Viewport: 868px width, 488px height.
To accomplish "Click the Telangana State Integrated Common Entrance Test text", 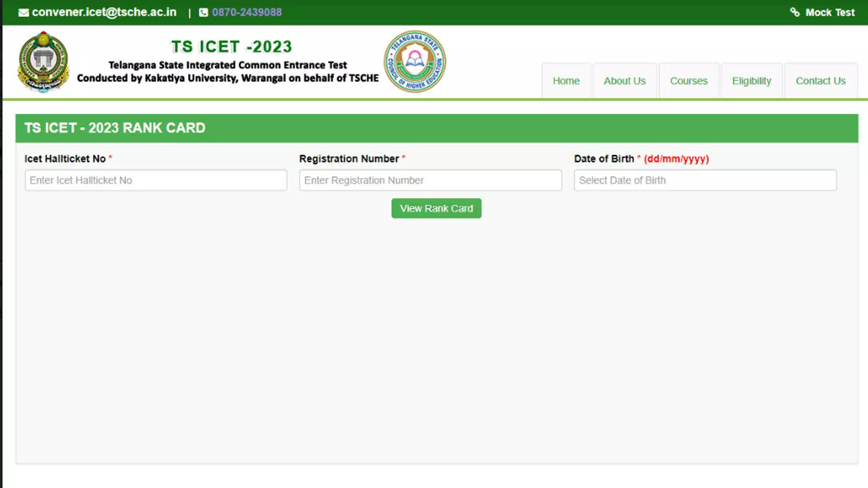I will 228,65.
